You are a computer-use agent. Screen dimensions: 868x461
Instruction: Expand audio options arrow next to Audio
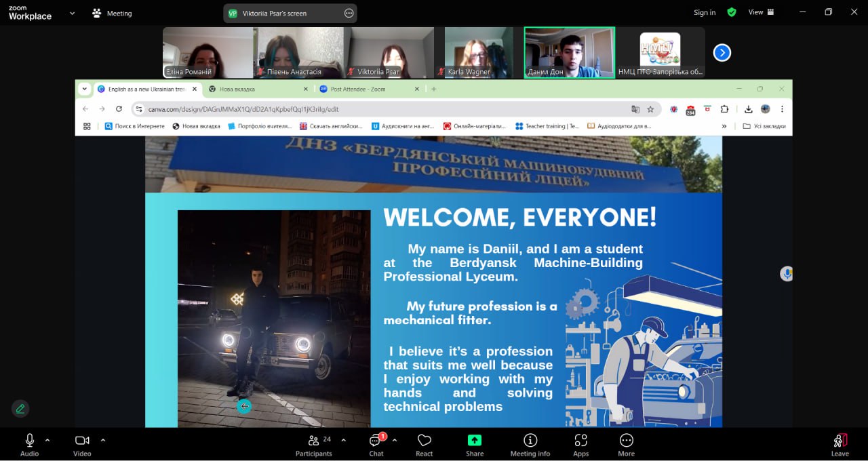point(47,440)
